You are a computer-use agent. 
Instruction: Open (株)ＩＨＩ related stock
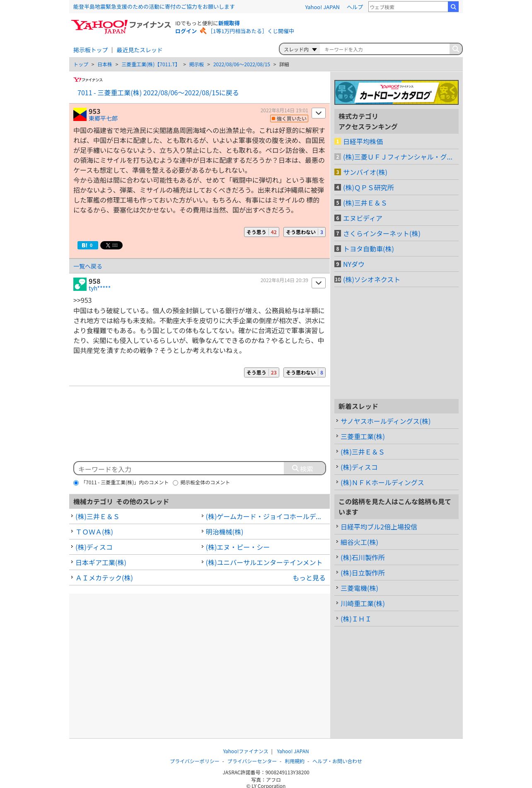pyautogui.click(x=355, y=619)
